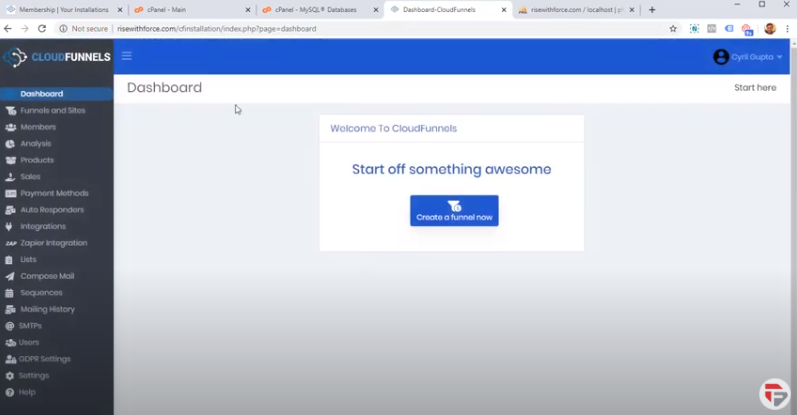Click the browser address bar URL
This screenshot has height=415, width=797.
[216, 29]
